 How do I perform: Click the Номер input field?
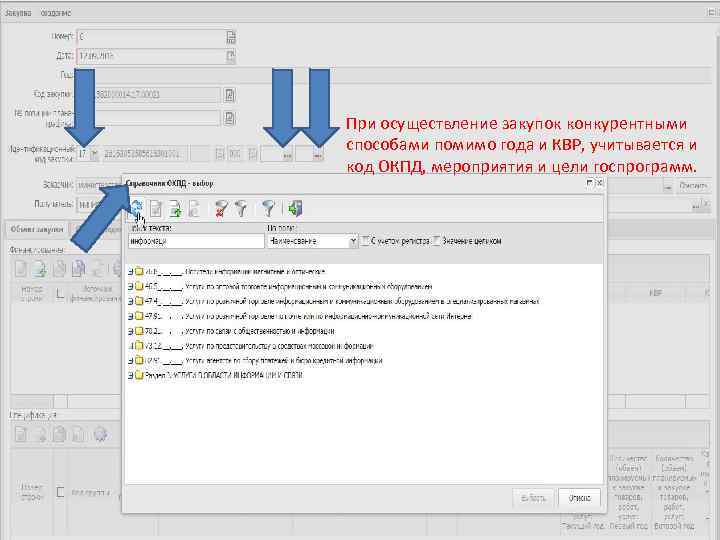152,37
